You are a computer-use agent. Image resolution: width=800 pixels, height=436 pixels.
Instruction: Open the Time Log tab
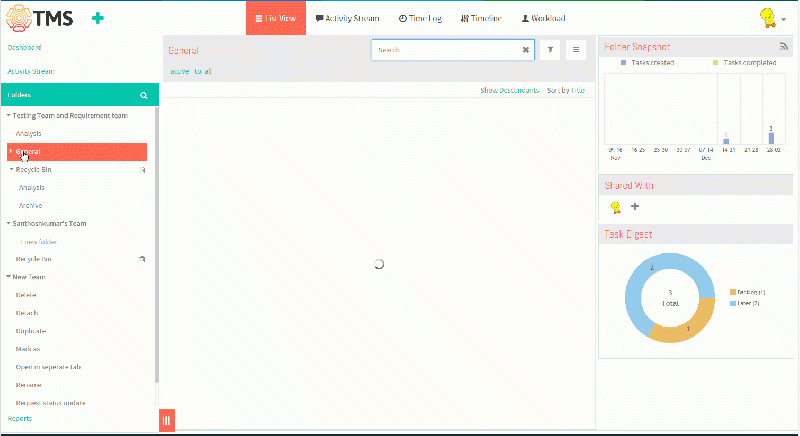[420, 18]
